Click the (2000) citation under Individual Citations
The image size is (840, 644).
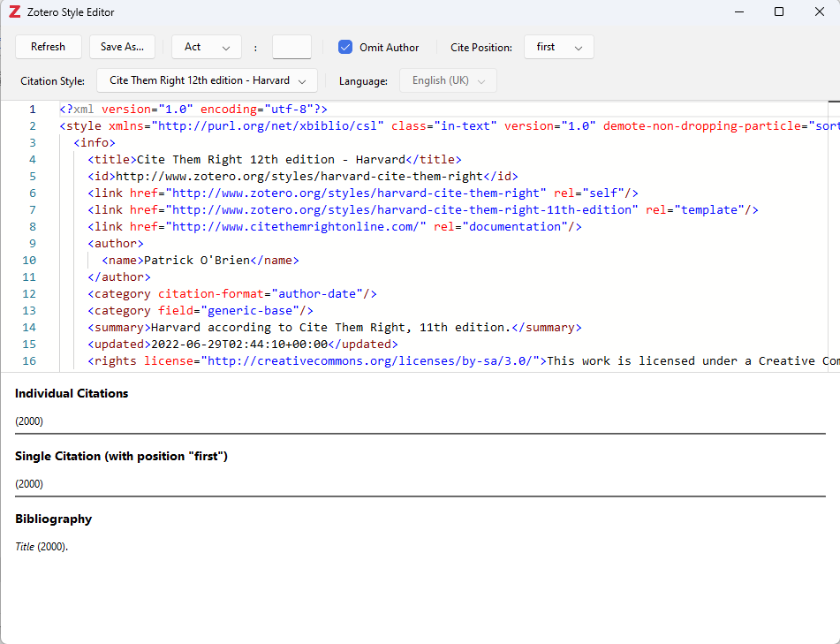(29, 421)
